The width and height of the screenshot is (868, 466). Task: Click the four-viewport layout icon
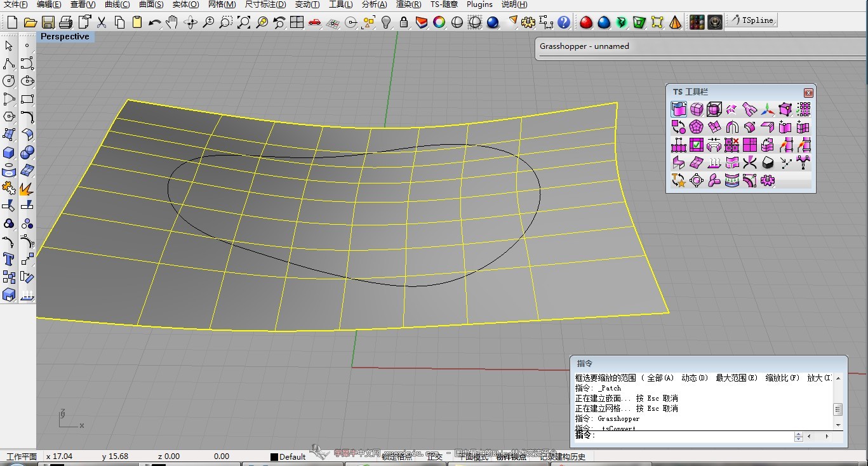pos(297,22)
